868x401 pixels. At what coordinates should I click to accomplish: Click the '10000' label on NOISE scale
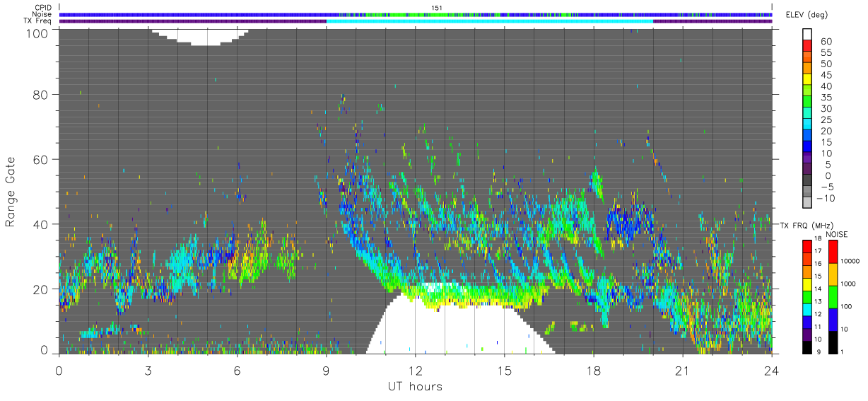pyautogui.click(x=851, y=262)
